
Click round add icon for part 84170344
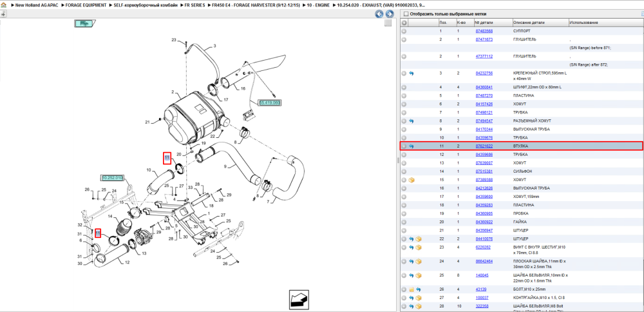[404, 129]
